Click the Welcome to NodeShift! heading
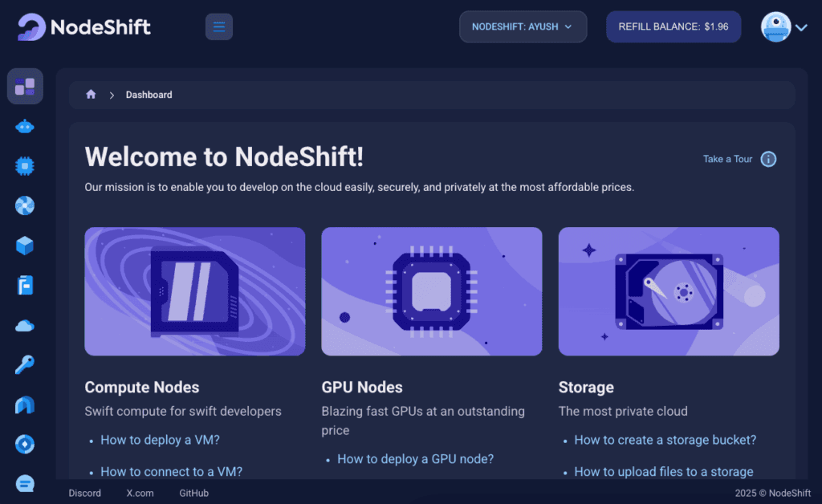 225,156
